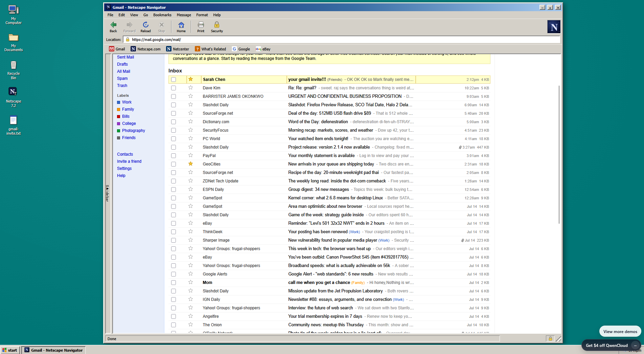This screenshot has height=354, width=644.
Task: Select the Recycle Bin desktop icon
Action: (x=14, y=70)
